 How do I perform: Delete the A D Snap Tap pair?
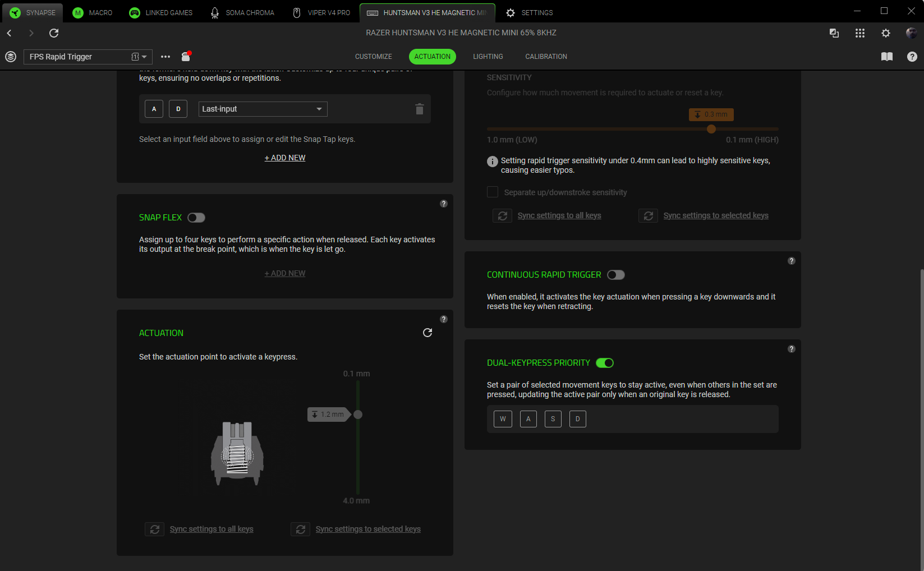[x=420, y=109]
